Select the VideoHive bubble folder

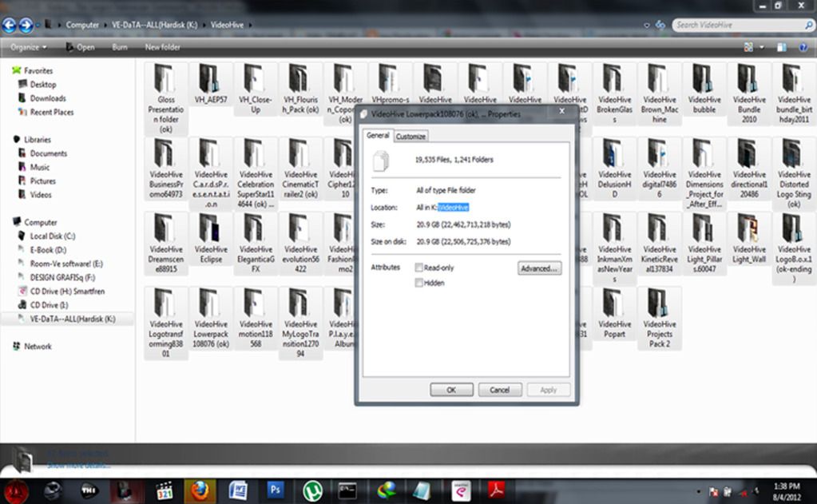coord(704,89)
